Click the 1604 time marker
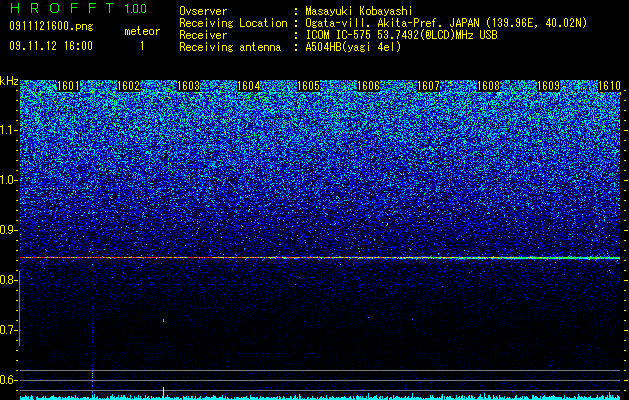This screenshot has height=400, width=629. click(249, 86)
